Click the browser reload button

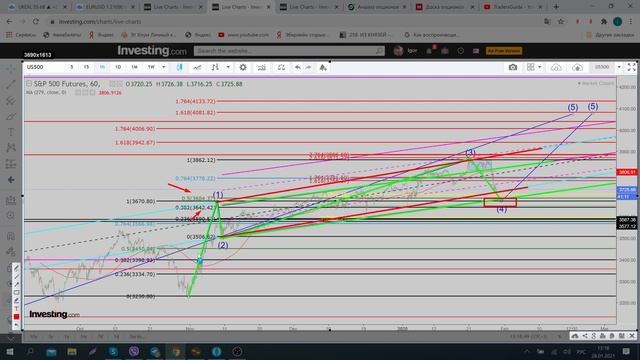click(x=36, y=21)
